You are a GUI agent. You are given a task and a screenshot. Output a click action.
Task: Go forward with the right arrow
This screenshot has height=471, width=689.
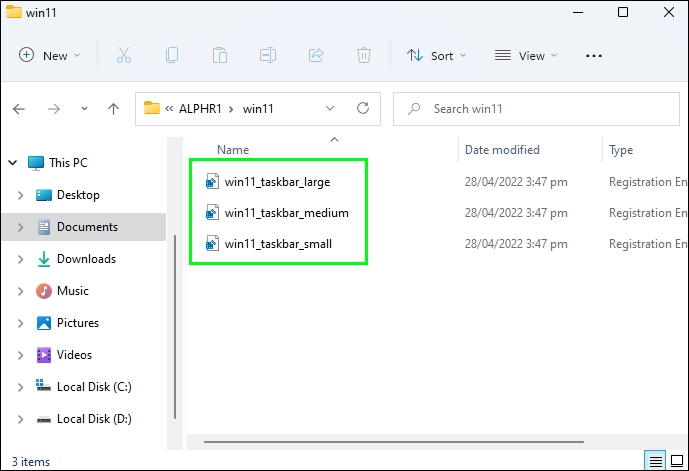tap(54, 109)
